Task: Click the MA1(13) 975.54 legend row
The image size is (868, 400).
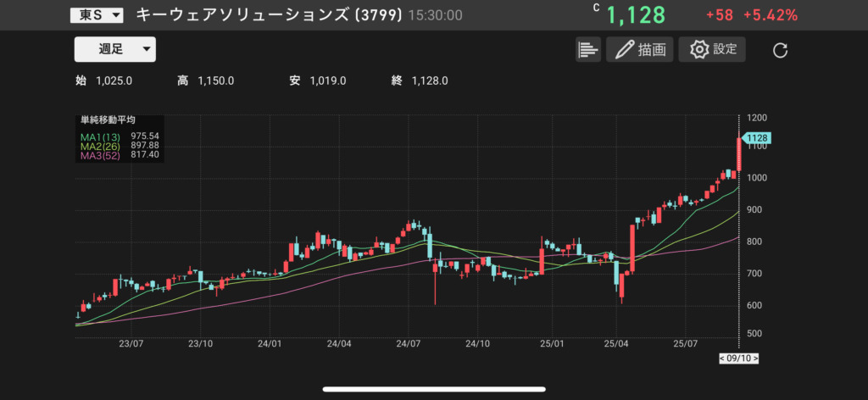Action: tap(120, 136)
